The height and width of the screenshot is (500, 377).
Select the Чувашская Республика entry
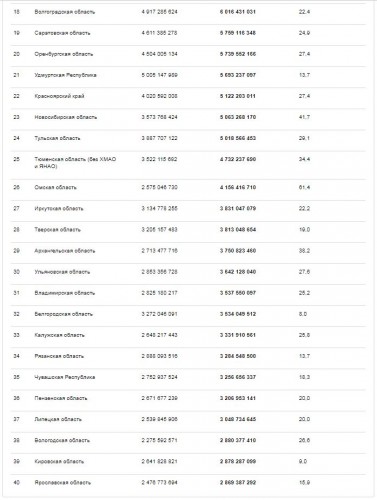(65, 377)
